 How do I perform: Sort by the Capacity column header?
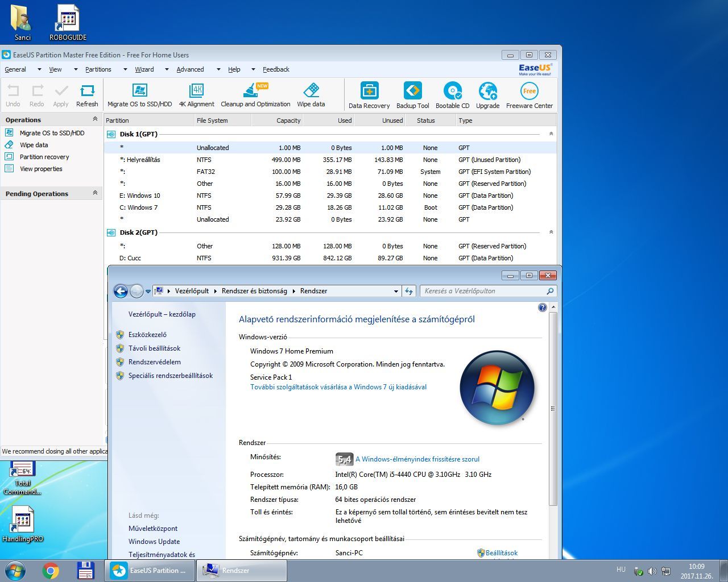point(277,120)
